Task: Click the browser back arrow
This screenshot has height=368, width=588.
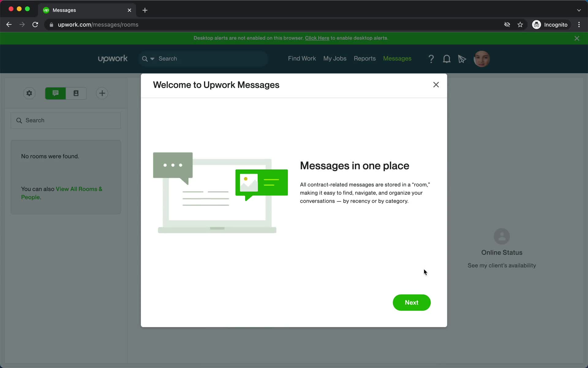Action: (9, 25)
